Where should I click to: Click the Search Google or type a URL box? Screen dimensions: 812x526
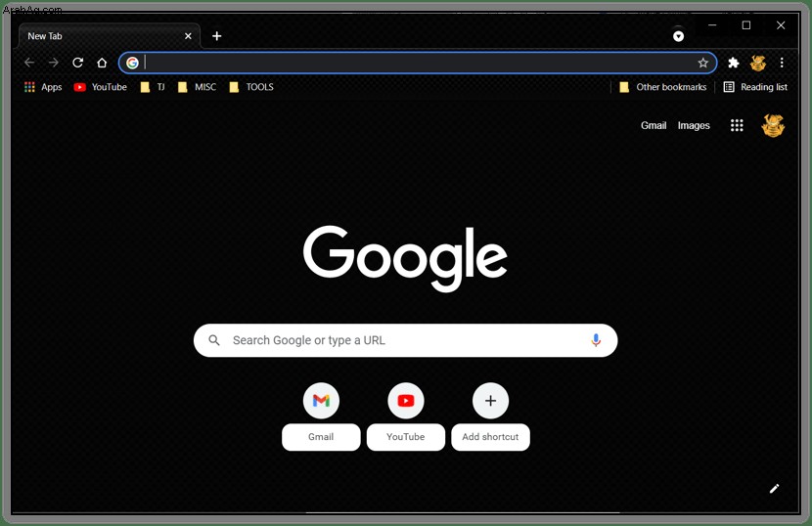(405, 340)
